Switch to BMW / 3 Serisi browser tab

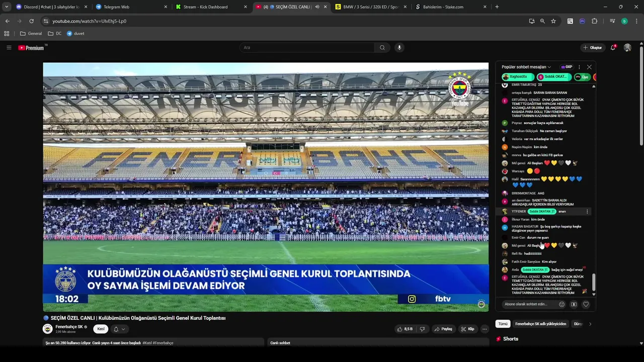click(370, 7)
